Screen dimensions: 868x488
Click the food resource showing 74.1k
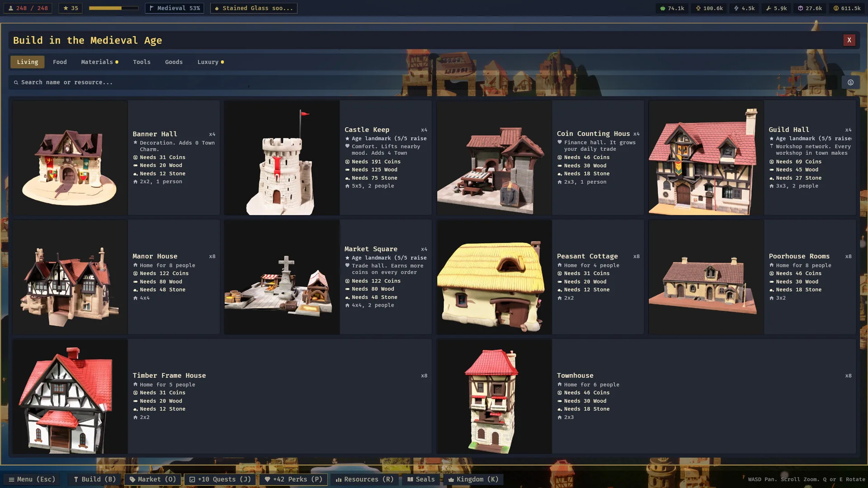tap(672, 8)
